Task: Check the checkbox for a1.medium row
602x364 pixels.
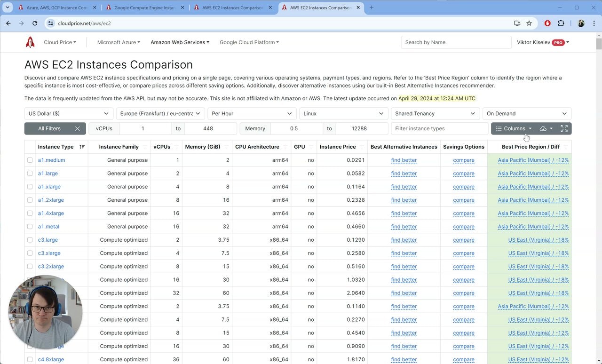Action: pos(30,160)
